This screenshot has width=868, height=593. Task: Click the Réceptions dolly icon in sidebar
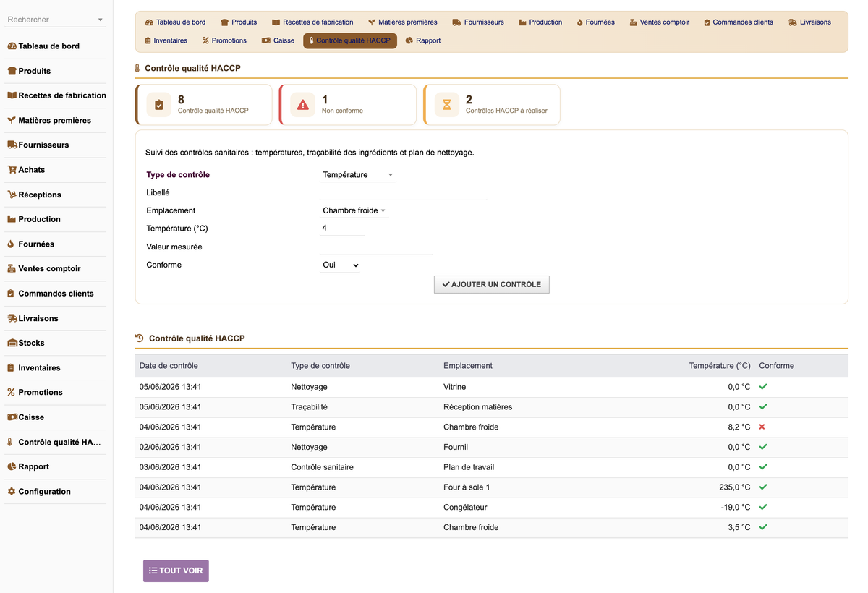pyautogui.click(x=12, y=195)
